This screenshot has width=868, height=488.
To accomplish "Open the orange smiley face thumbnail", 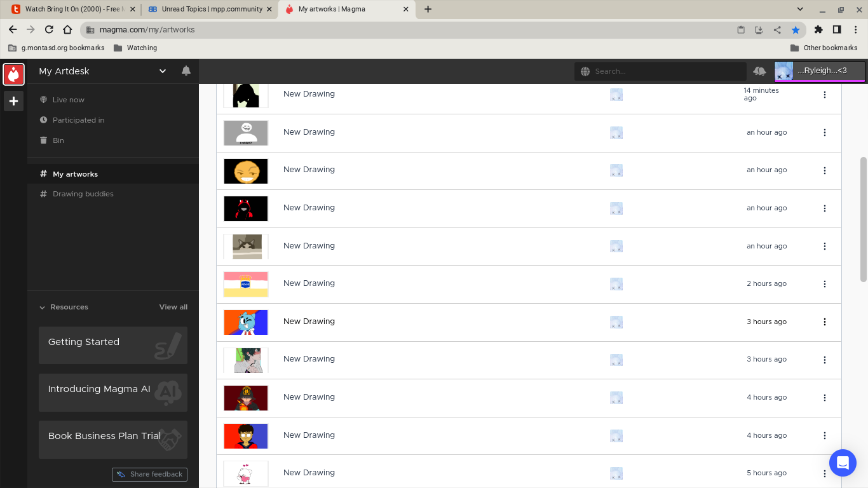I will click(246, 171).
